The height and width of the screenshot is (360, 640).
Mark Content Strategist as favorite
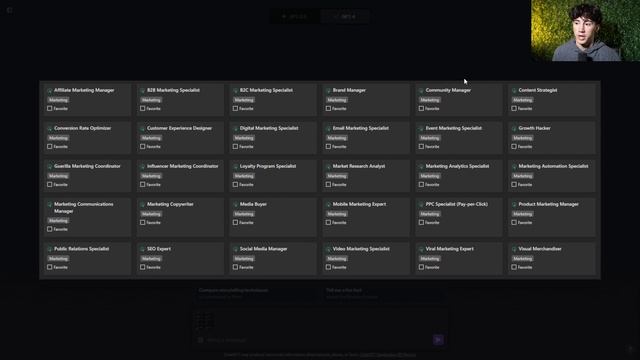514,108
